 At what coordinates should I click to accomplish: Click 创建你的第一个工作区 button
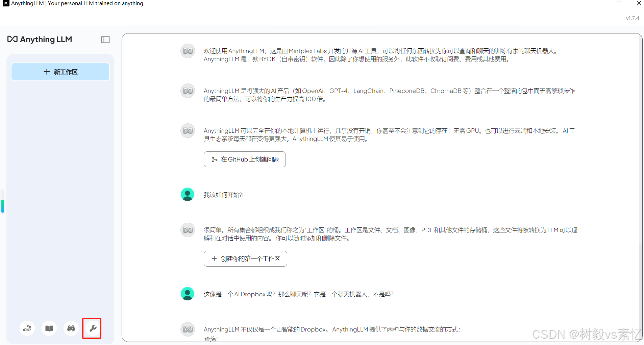click(245, 258)
